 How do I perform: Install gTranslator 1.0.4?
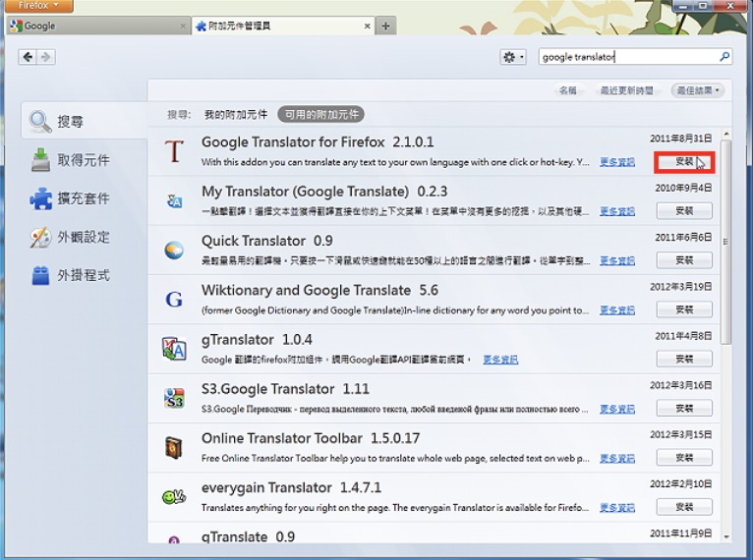[x=684, y=359]
